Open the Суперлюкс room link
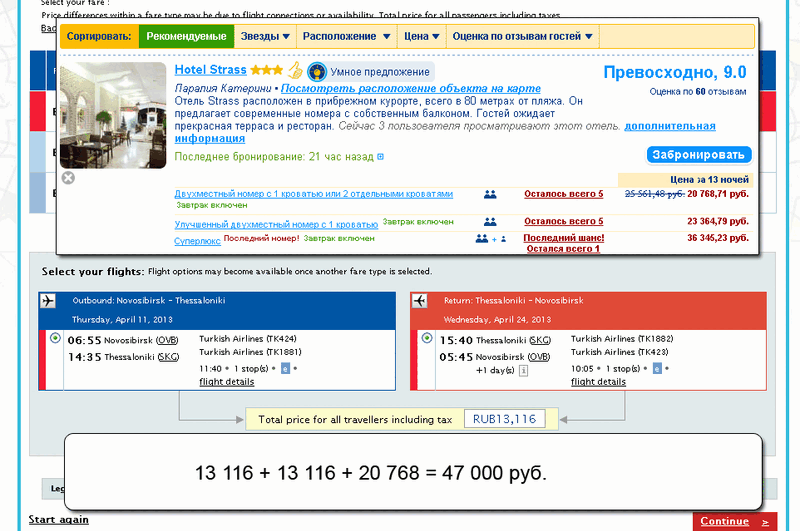Screen dimensions: 800x531 (x=197, y=241)
